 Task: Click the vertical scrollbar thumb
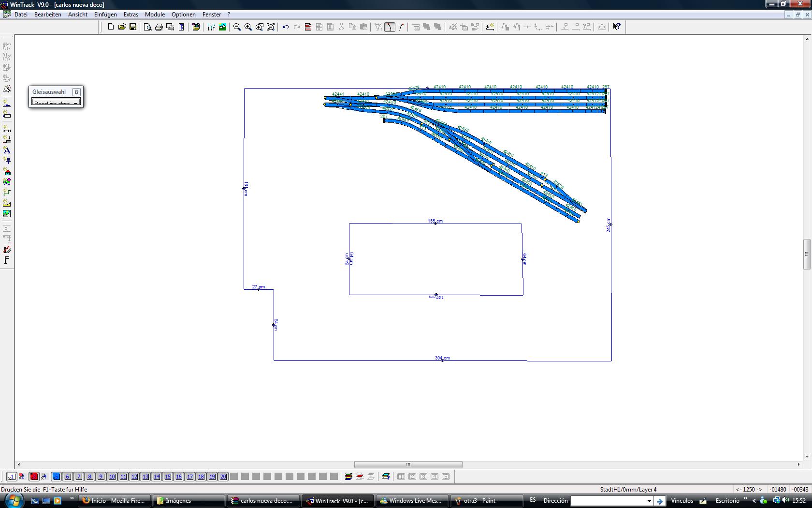807,254
